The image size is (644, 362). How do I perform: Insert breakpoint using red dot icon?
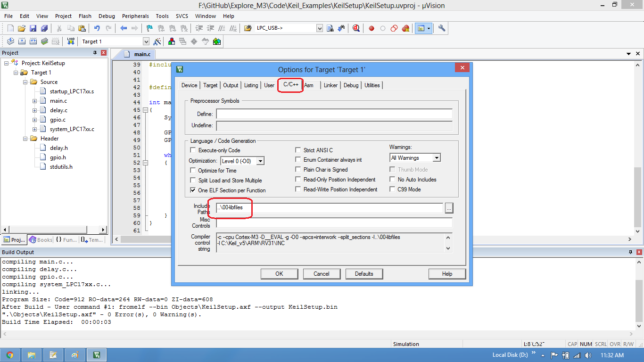(x=372, y=28)
